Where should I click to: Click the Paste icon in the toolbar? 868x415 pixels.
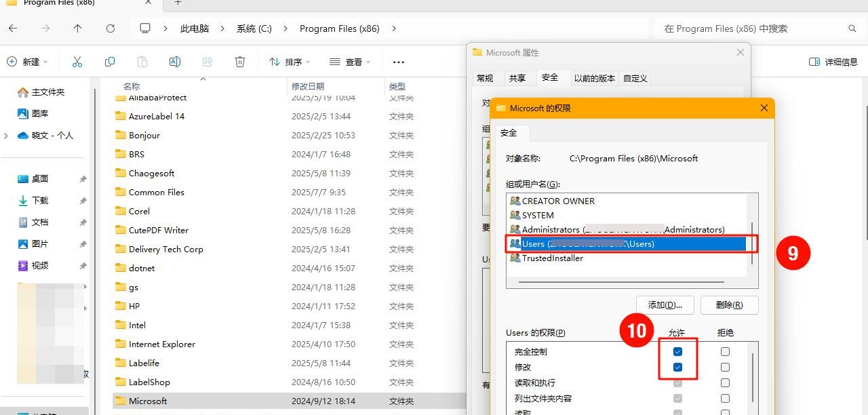tap(142, 62)
